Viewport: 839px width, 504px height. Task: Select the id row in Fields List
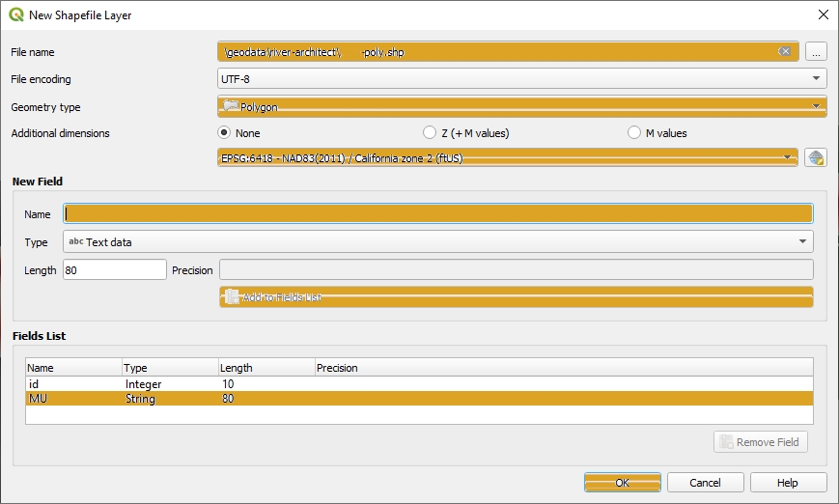click(x=419, y=383)
